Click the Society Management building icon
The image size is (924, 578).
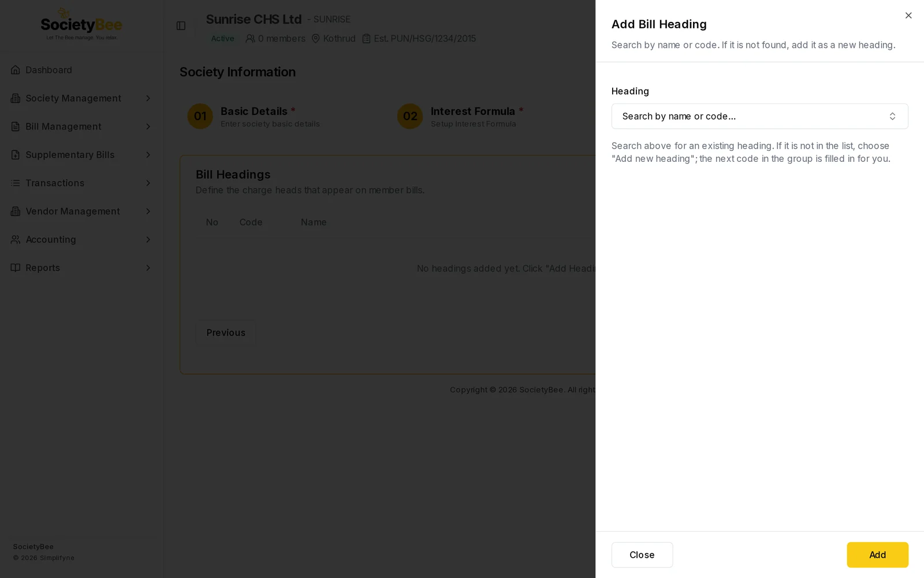coord(16,98)
